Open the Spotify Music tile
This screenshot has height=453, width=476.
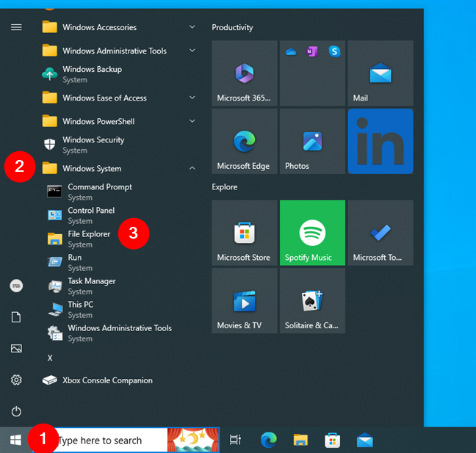point(312,233)
